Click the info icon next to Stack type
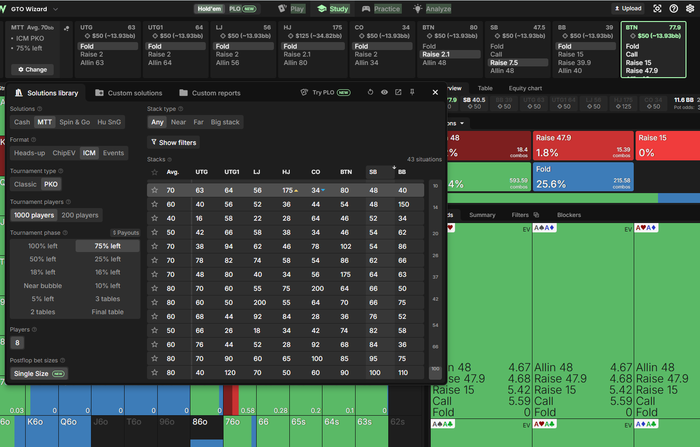Screen dimensions: 700x447 tap(181, 109)
